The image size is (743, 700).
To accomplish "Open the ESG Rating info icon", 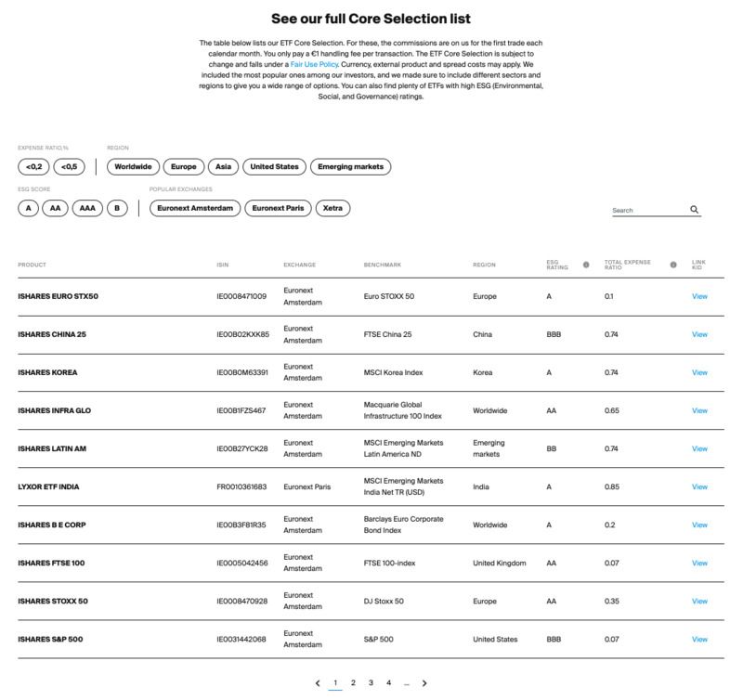I will 586,265.
